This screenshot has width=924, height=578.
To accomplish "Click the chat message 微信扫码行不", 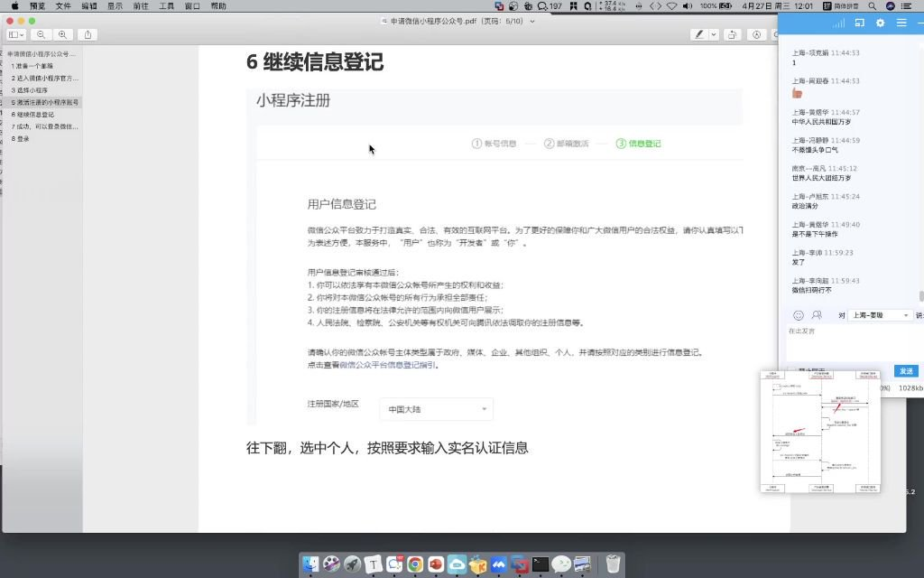I will (811, 290).
